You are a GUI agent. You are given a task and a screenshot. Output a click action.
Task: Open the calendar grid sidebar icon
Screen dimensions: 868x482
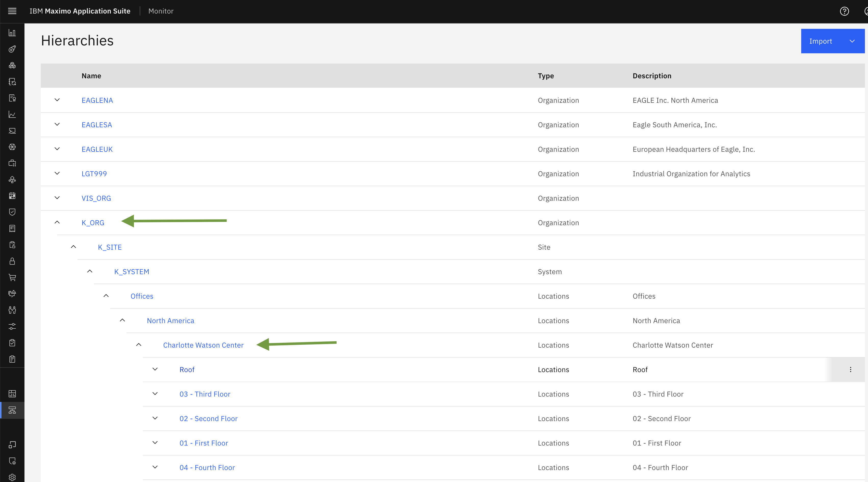[x=12, y=196]
